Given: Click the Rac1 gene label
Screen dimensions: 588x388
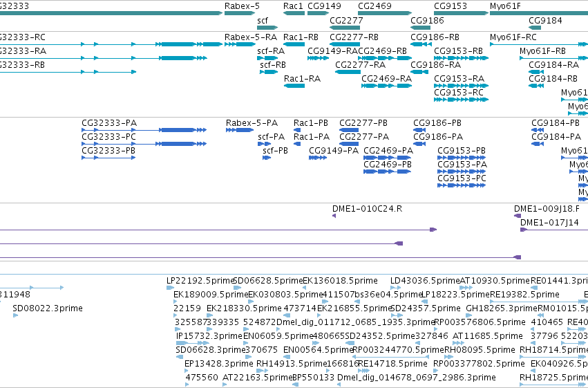Looking at the screenshot, I should point(293,6).
